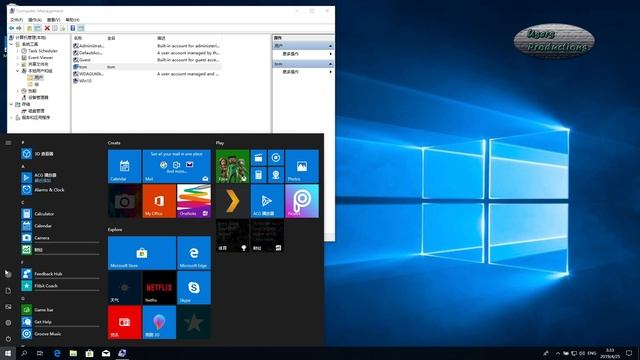Open the Photos tile
Image resolution: width=640 pixels, height=360 pixels.
tap(302, 166)
